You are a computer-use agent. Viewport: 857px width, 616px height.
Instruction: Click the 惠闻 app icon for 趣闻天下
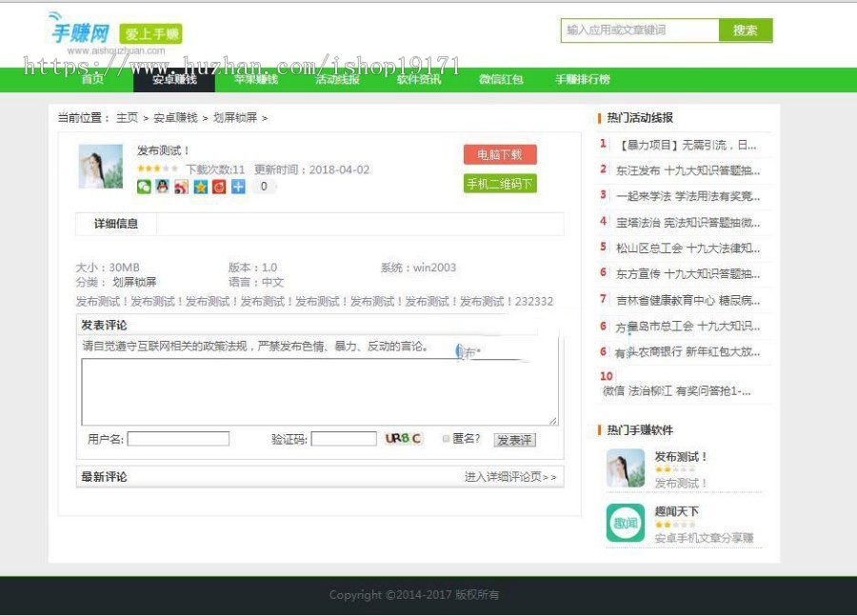point(626,523)
